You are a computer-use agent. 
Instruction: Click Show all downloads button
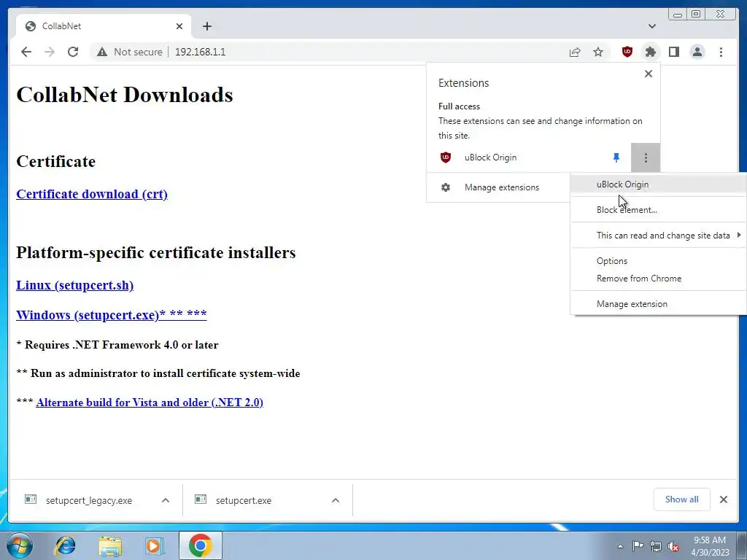click(x=682, y=499)
